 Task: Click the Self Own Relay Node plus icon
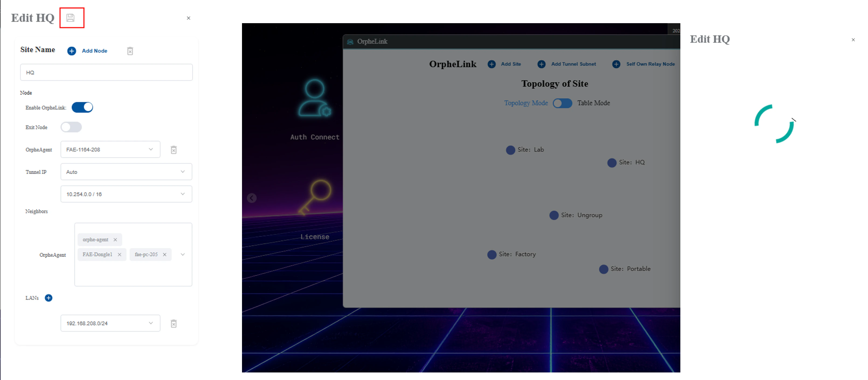pos(616,64)
